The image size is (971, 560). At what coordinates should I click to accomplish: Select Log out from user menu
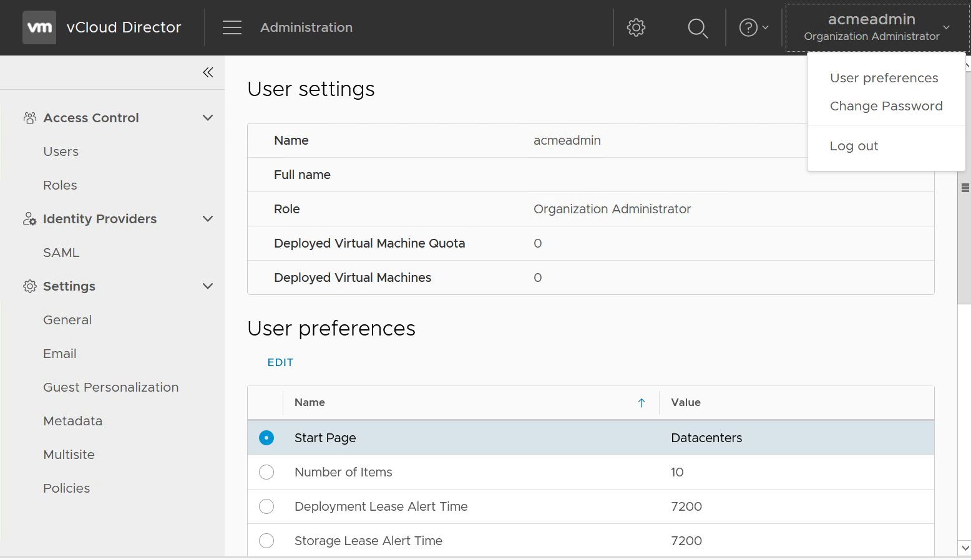854,146
